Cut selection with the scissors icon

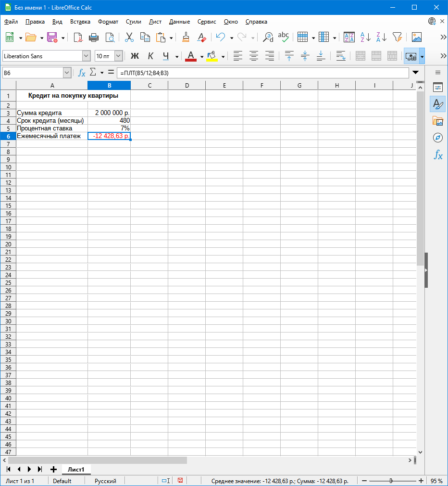click(129, 38)
